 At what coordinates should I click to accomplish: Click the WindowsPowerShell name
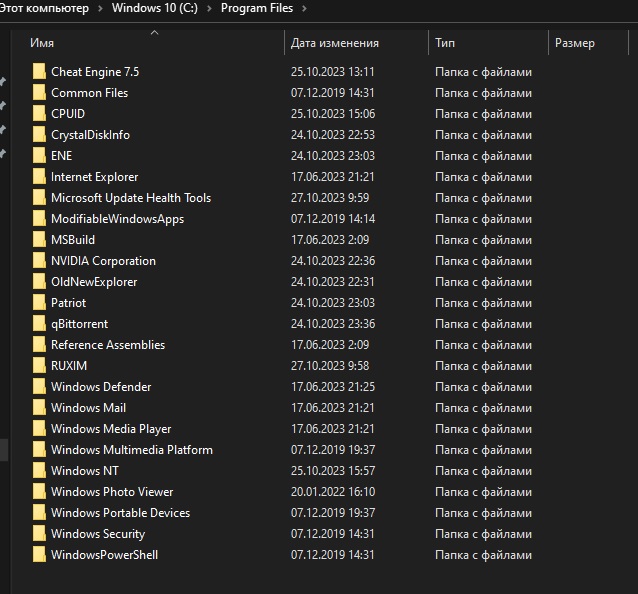coord(104,555)
